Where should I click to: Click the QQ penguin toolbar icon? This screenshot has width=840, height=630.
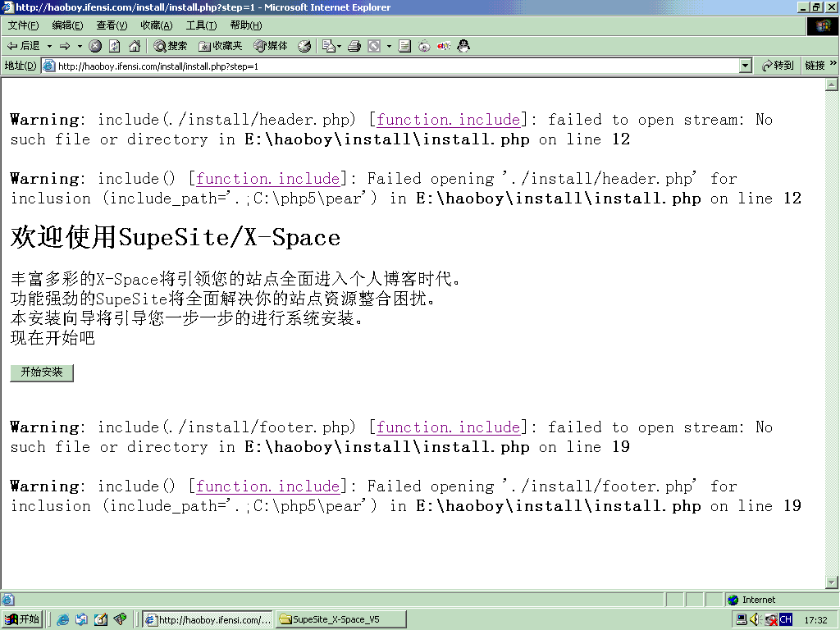(463, 46)
